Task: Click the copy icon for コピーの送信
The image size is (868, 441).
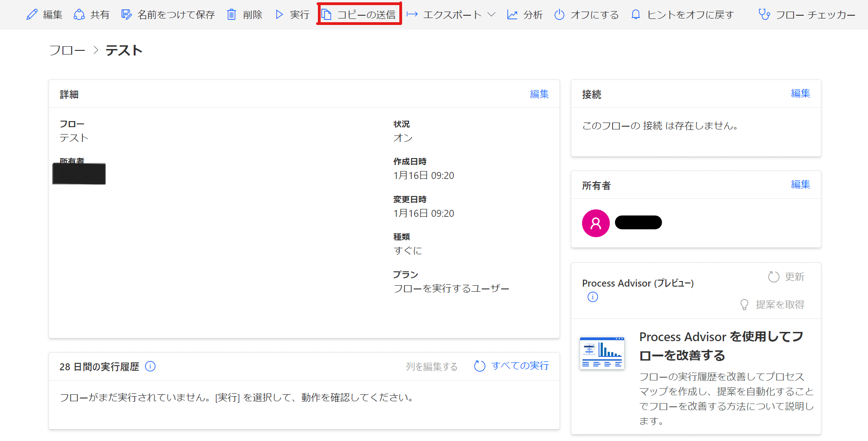Action: [x=327, y=15]
